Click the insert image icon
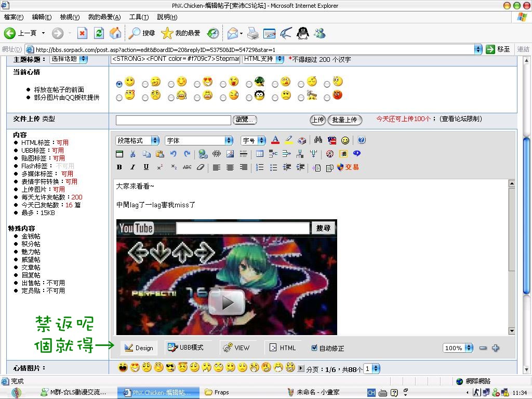The image size is (532, 399). pos(230,154)
